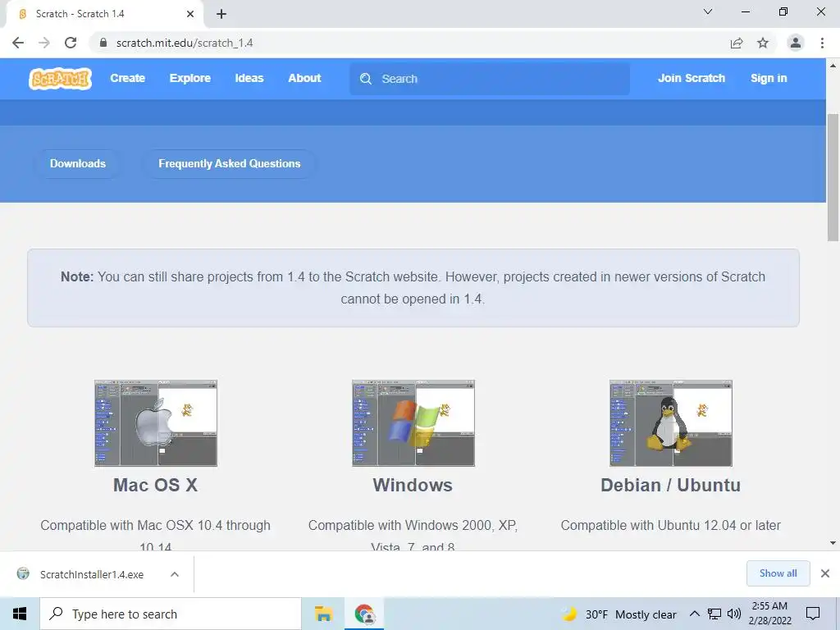Open the Explore page
The image size is (840, 630).
point(190,78)
